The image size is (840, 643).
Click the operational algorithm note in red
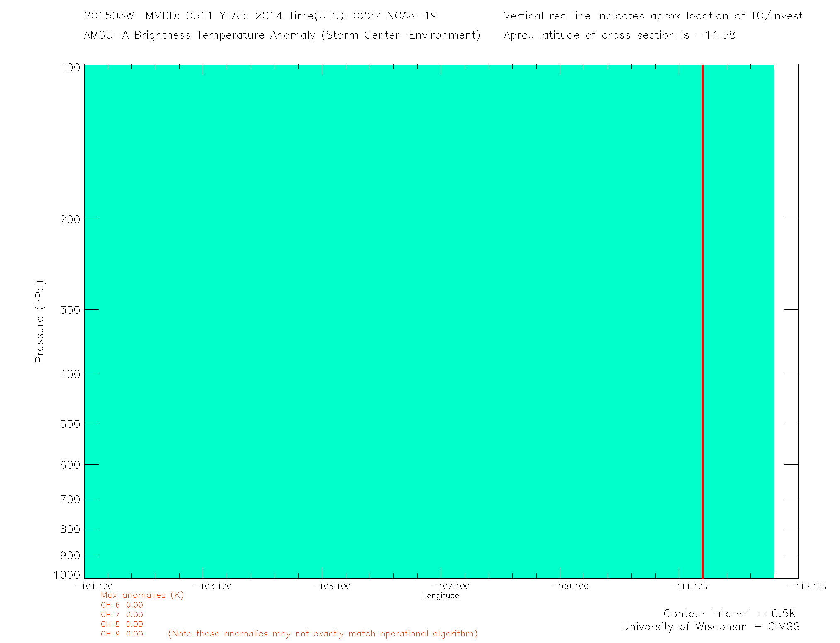(x=323, y=633)
